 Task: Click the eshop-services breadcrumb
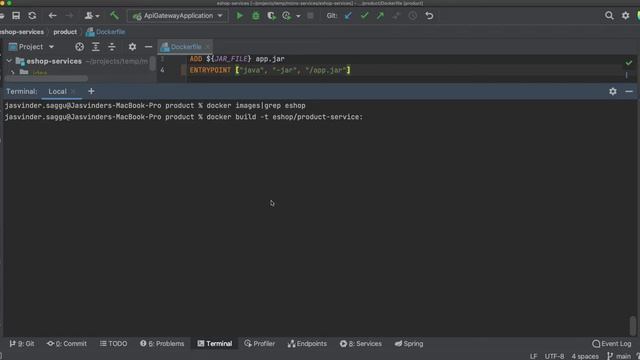click(x=22, y=32)
